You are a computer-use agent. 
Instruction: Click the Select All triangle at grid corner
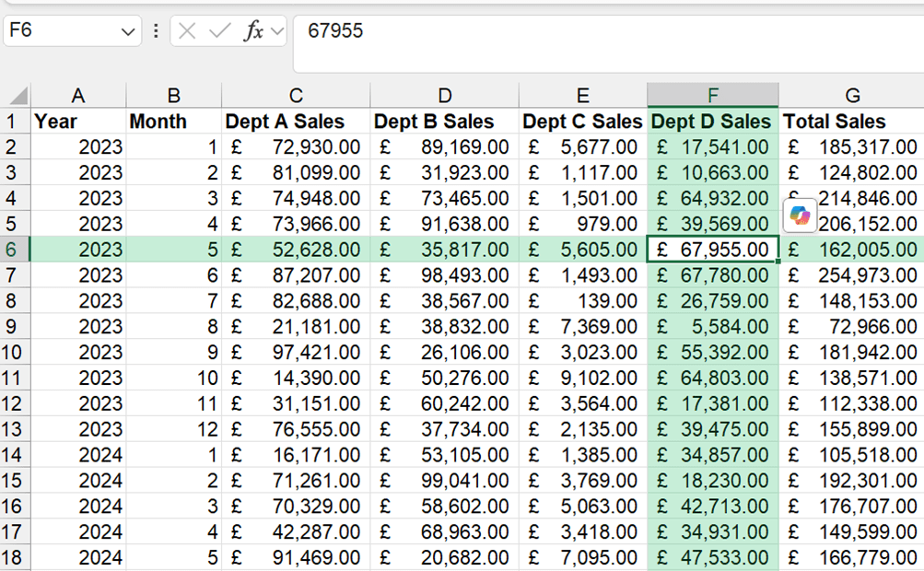point(18,96)
